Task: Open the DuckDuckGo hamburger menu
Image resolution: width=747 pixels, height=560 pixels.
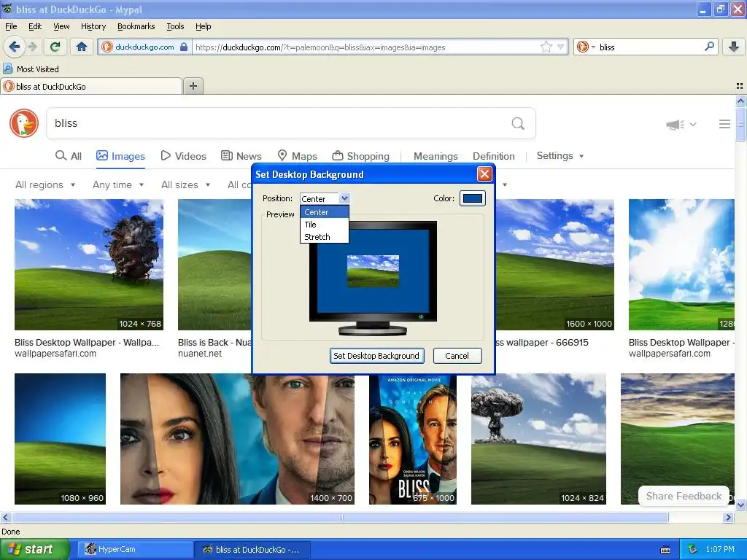Action: pos(724,124)
